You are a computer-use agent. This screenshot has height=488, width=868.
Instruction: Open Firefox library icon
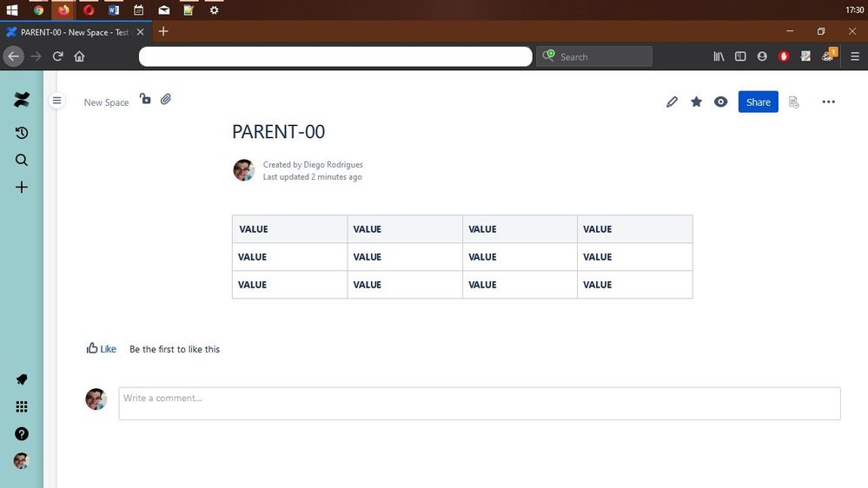pyautogui.click(x=719, y=56)
